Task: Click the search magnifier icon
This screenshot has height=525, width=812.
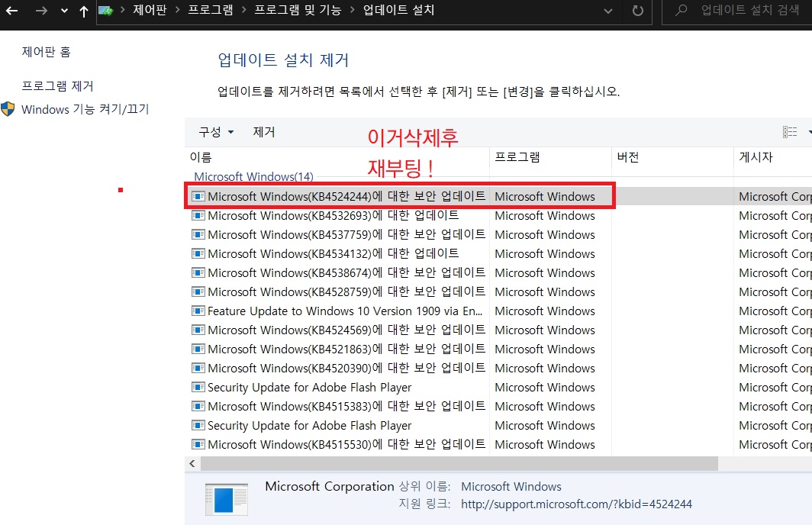Action: [x=681, y=10]
